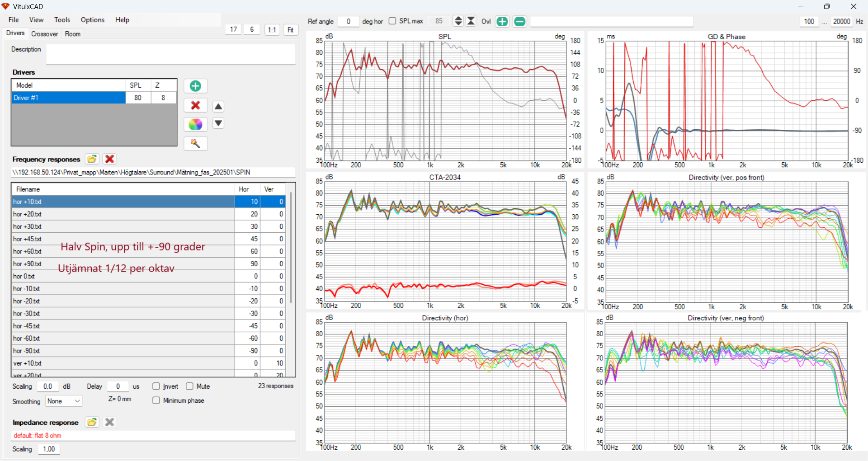
Task: Click Driver #1 Z value 8
Action: [163, 98]
